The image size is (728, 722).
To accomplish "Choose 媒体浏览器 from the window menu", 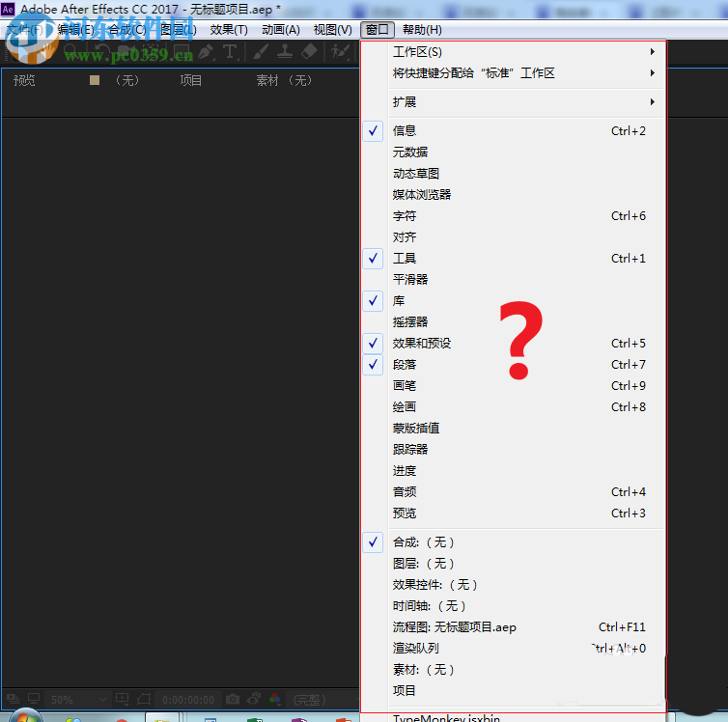I will [514, 194].
